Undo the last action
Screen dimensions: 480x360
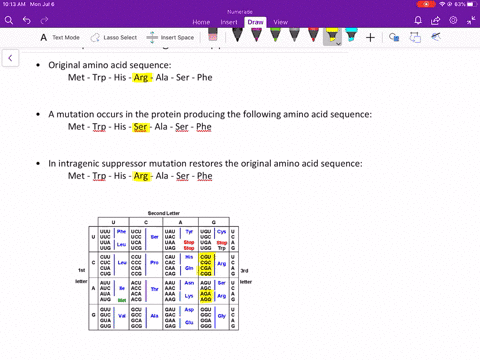[x=27, y=21]
